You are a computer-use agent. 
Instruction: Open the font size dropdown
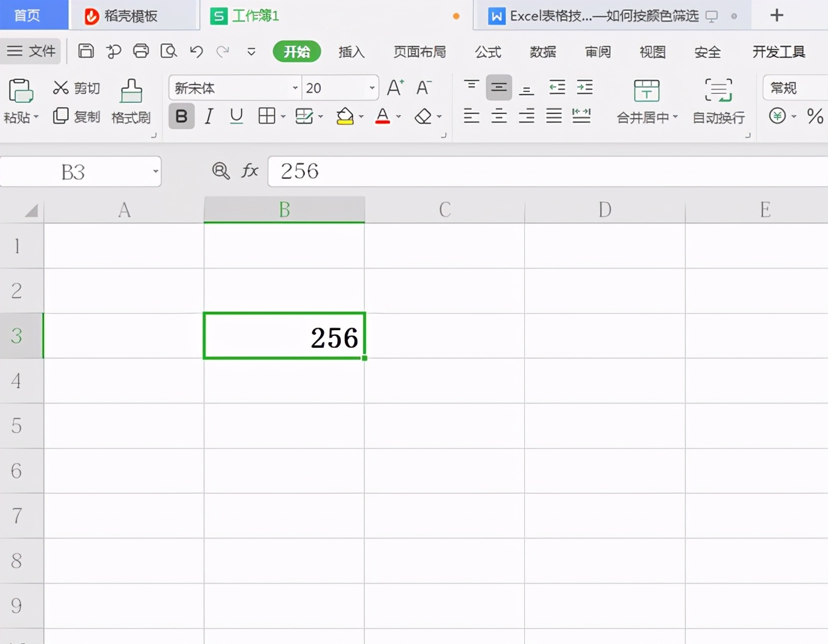(371, 88)
